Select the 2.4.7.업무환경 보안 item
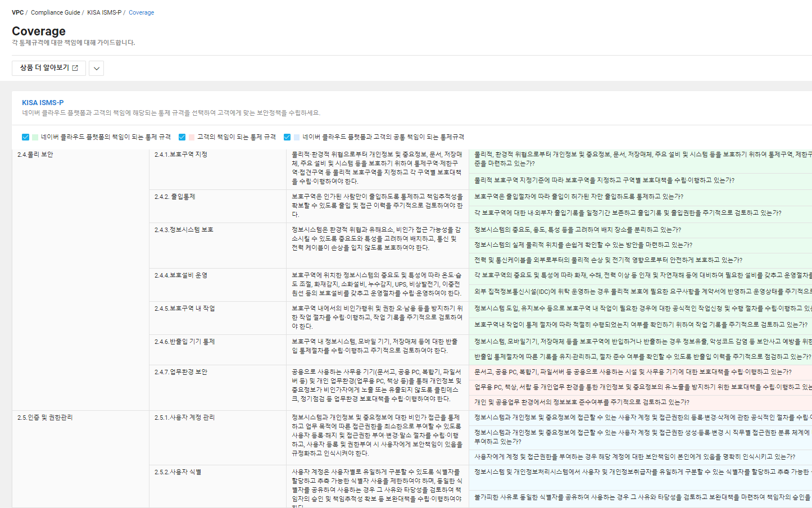812x508 pixels. click(181, 372)
